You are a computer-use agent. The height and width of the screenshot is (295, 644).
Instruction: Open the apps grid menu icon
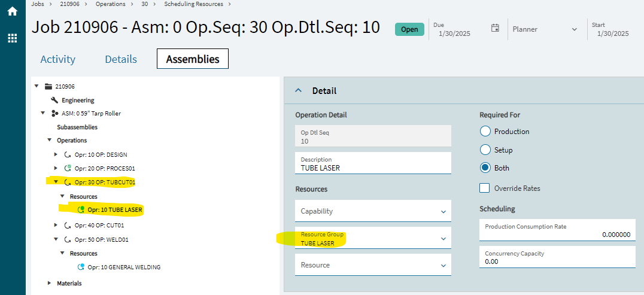(13, 38)
